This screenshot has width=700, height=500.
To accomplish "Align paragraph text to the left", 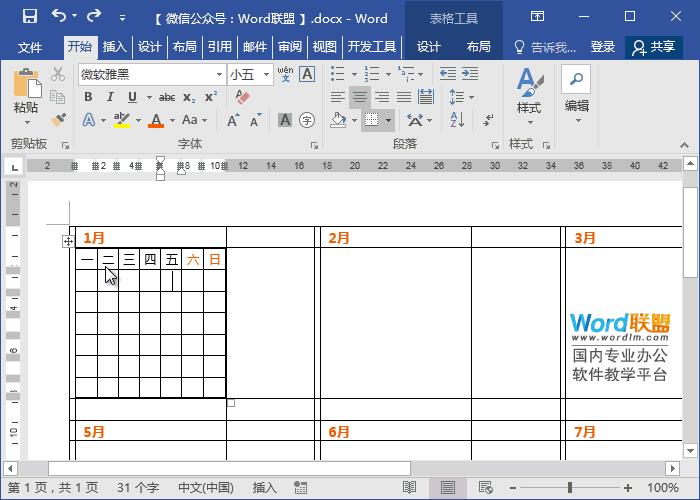I will (338, 97).
